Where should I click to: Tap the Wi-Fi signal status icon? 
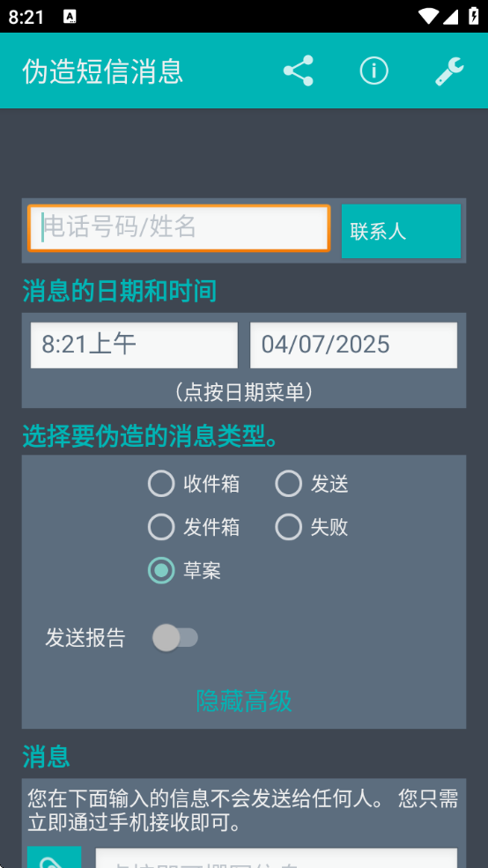pyautogui.click(x=428, y=17)
